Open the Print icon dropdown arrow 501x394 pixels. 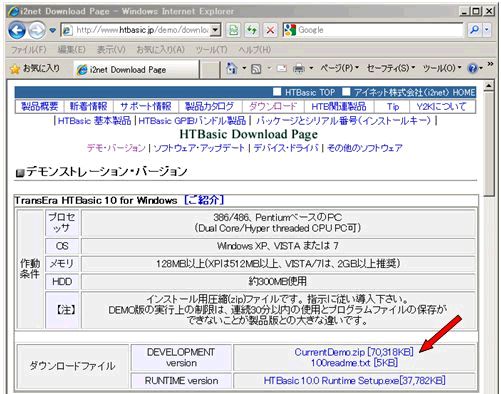click(311, 68)
